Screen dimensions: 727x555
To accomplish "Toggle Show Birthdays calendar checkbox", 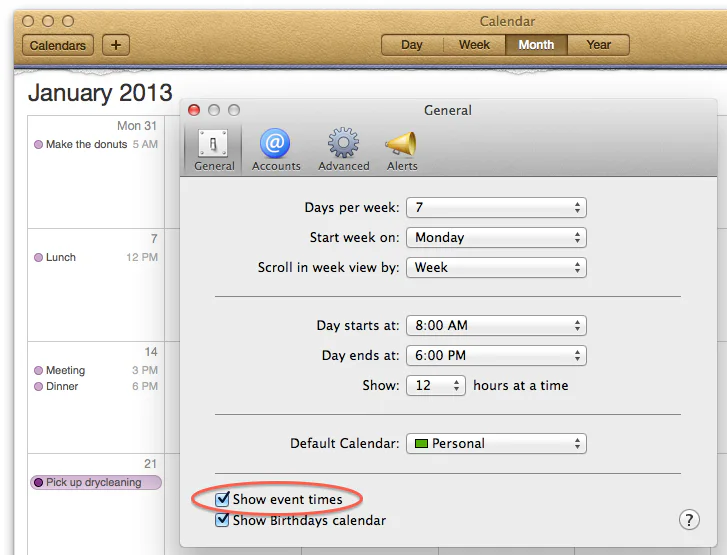I will [x=222, y=520].
